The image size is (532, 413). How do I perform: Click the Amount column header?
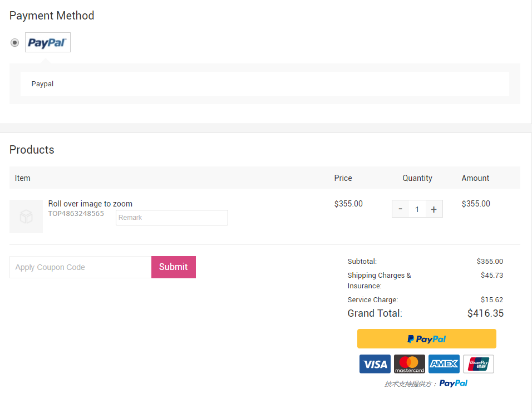475,178
